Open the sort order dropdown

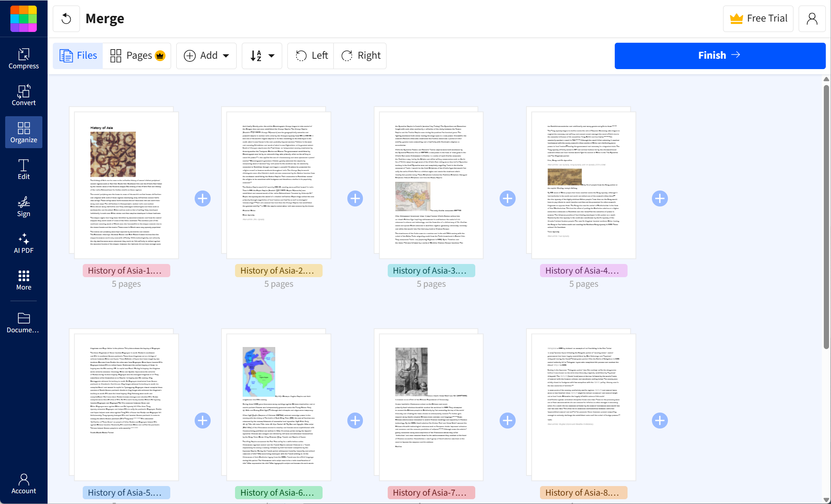click(262, 56)
